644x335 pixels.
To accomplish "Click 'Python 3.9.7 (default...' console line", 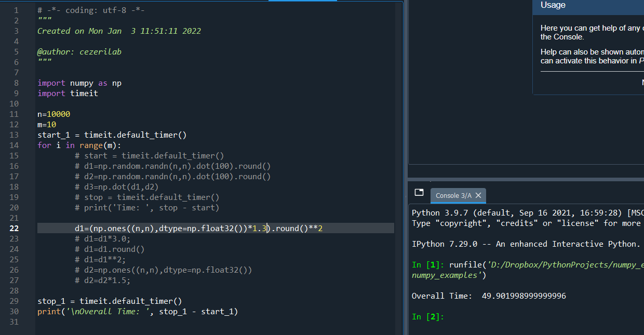I will click(528, 213).
